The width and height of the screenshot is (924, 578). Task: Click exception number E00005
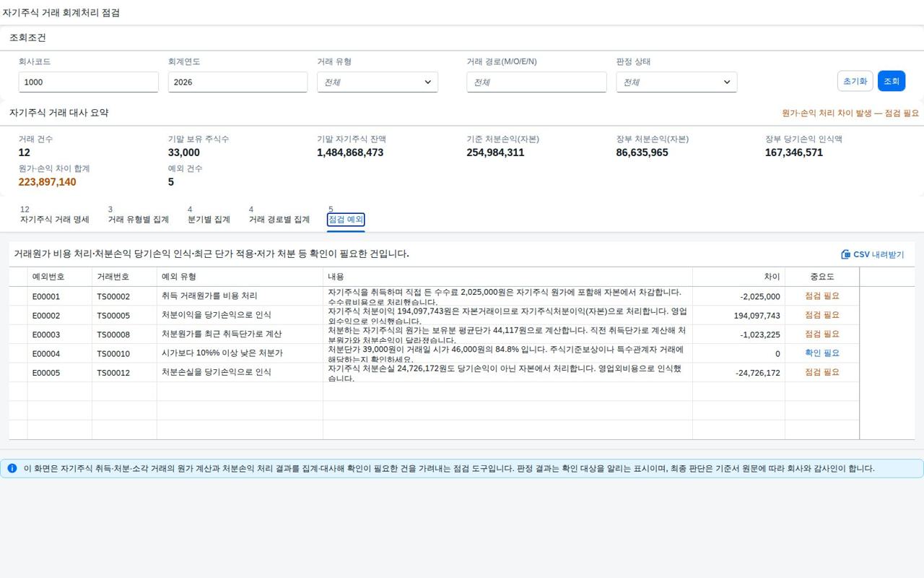point(46,373)
